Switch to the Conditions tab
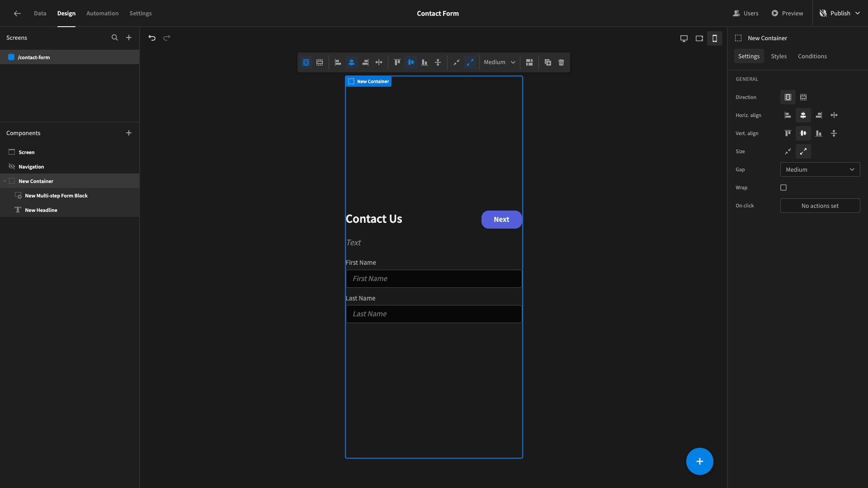The height and width of the screenshot is (488, 868). 812,56
